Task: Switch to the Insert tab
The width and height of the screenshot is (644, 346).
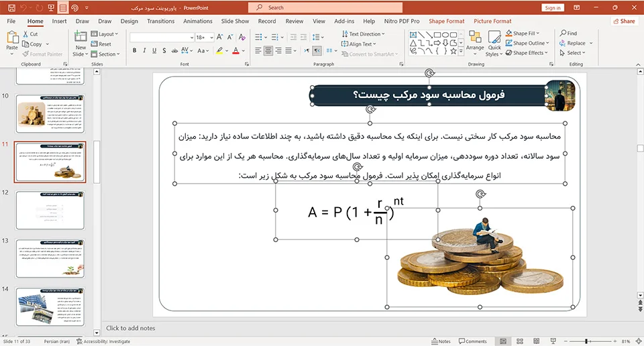Action: pyautogui.click(x=59, y=21)
